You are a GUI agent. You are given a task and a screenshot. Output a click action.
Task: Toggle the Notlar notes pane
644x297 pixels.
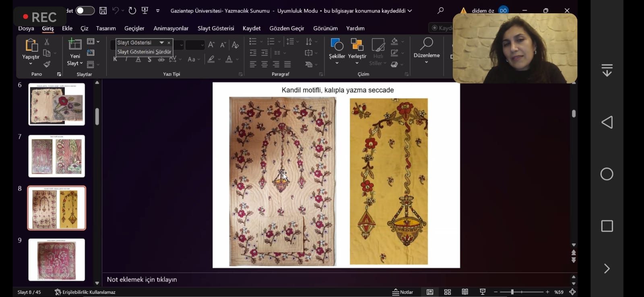point(403,292)
